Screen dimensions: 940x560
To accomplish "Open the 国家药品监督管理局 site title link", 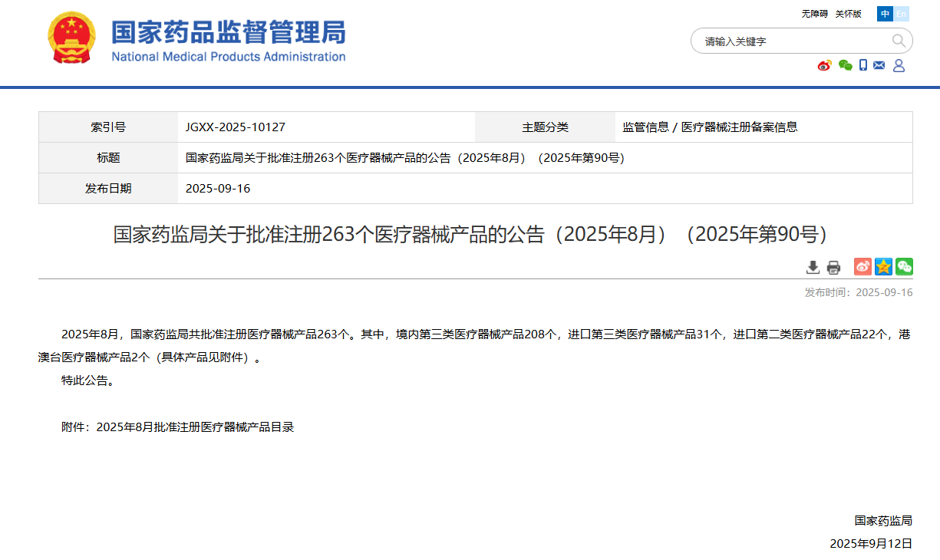I will tap(229, 32).
